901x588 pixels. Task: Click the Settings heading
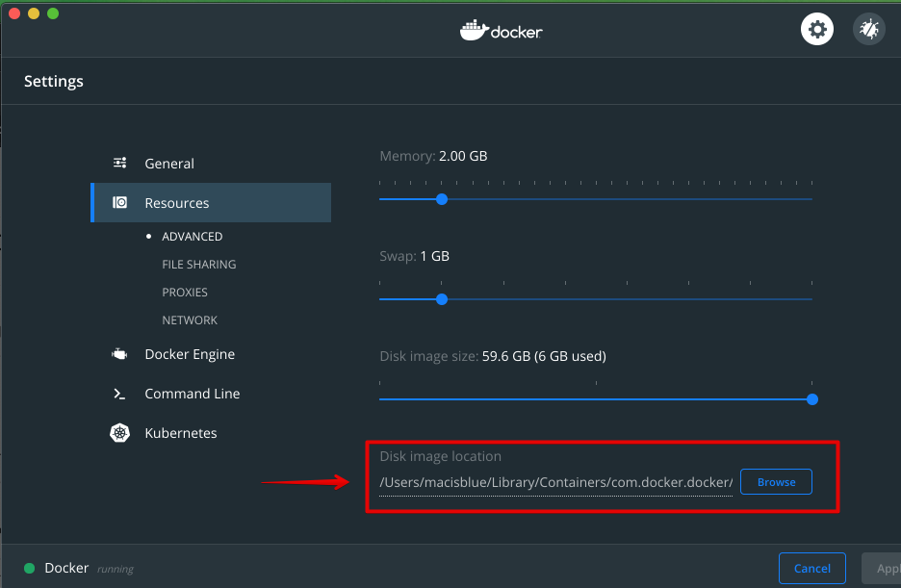(x=54, y=81)
